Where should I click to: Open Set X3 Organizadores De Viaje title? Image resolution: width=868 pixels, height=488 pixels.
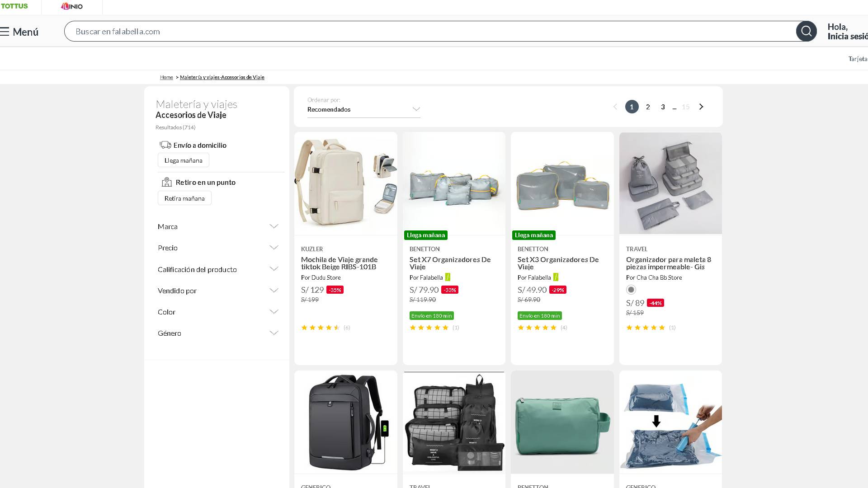pyautogui.click(x=558, y=263)
